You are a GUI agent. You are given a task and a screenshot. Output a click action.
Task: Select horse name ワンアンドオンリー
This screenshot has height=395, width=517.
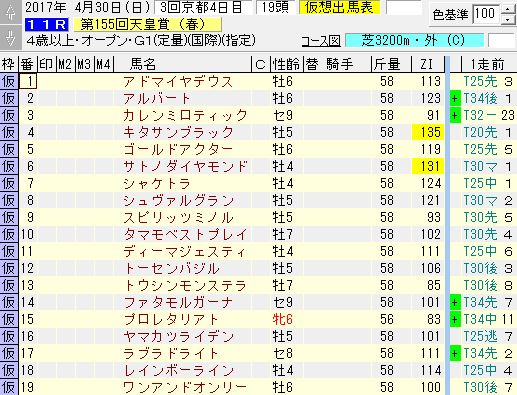[185, 388]
